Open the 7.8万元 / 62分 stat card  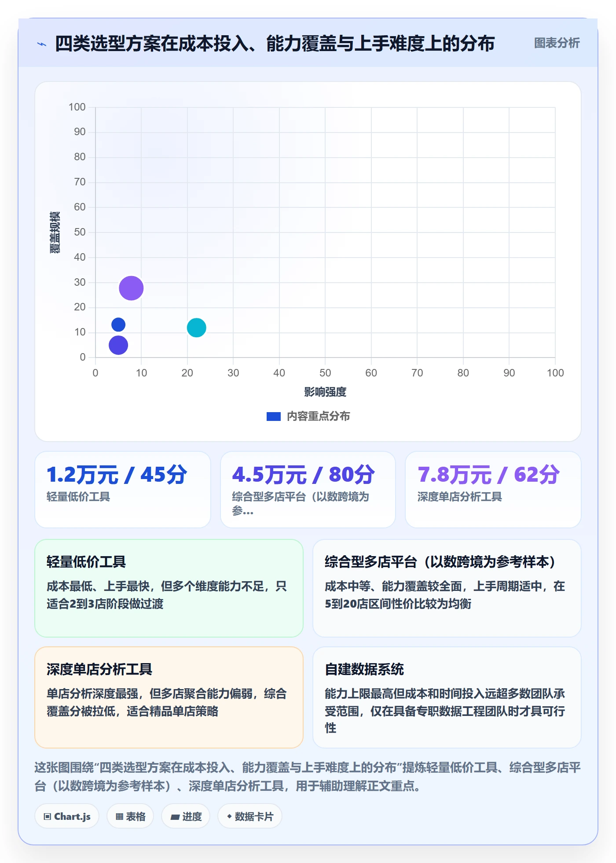[x=493, y=490]
